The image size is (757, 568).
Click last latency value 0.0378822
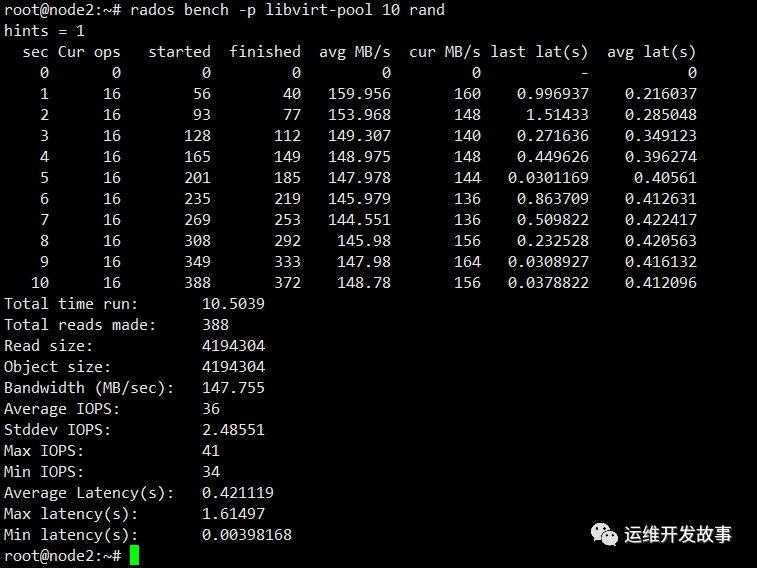pyautogui.click(x=548, y=283)
